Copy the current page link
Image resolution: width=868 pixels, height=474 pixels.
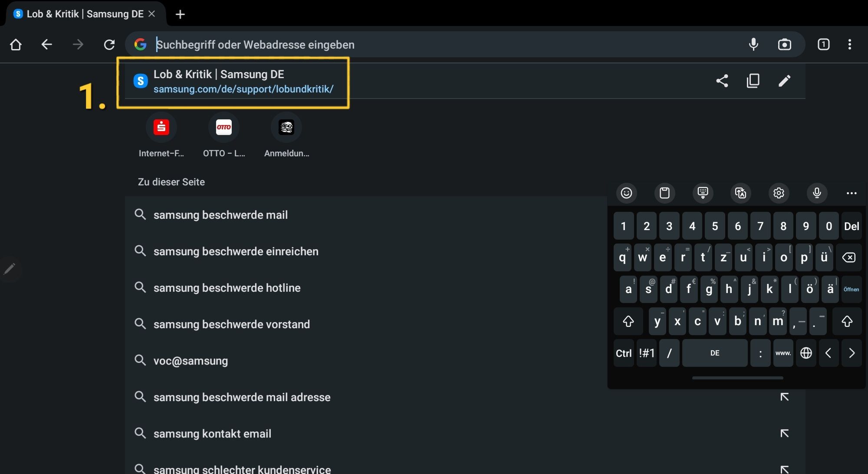pos(753,81)
